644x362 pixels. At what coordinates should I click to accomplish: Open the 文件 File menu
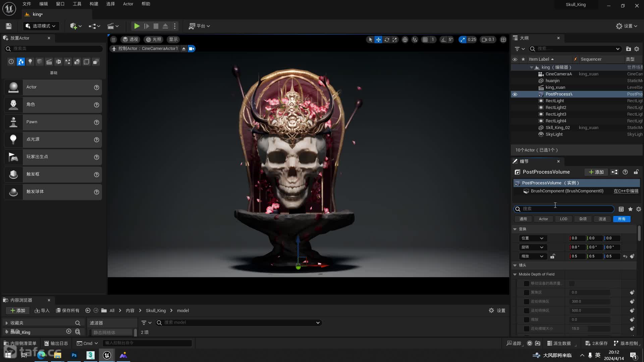click(27, 4)
